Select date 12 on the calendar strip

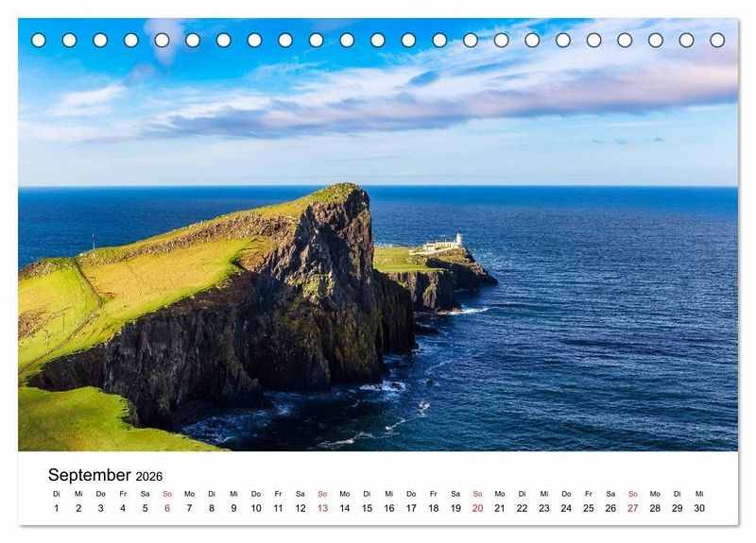pos(301,508)
